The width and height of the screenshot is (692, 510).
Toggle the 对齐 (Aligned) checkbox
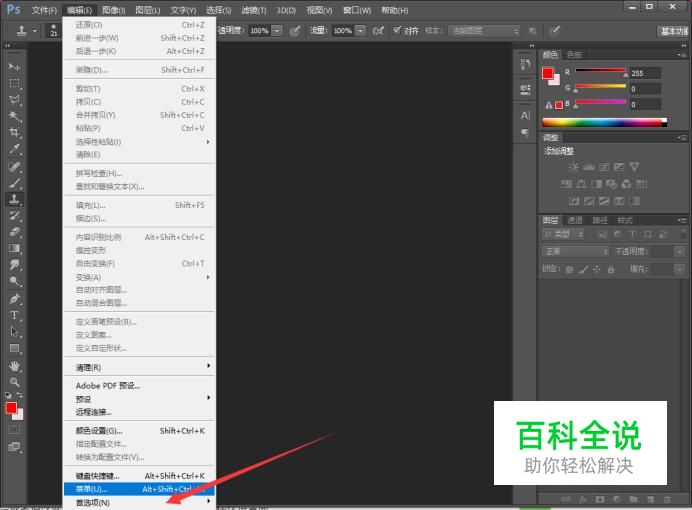(x=396, y=30)
